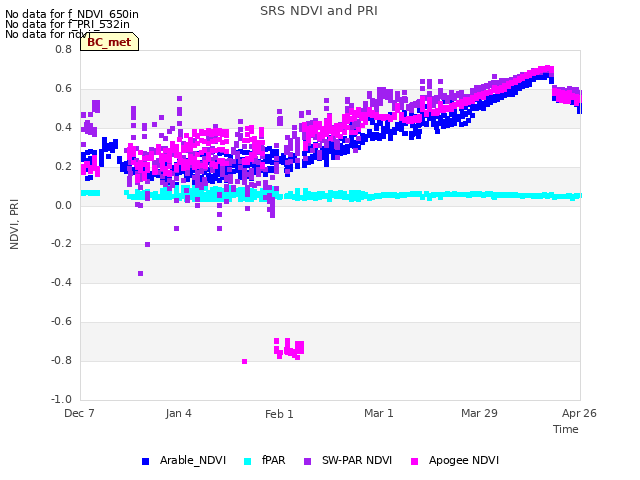
Task: Click the lowest SW-PAR outlier point near -0.35
Action: [140, 273]
